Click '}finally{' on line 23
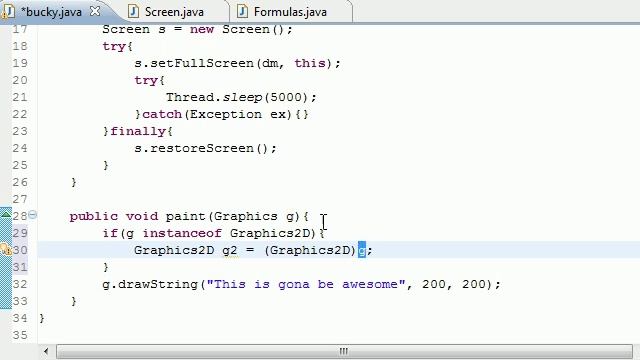This screenshot has width=640, height=360. [138, 131]
